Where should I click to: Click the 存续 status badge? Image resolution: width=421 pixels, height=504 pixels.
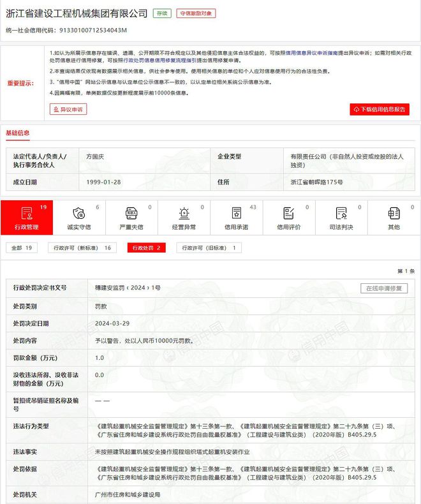(x=162, y=13)
